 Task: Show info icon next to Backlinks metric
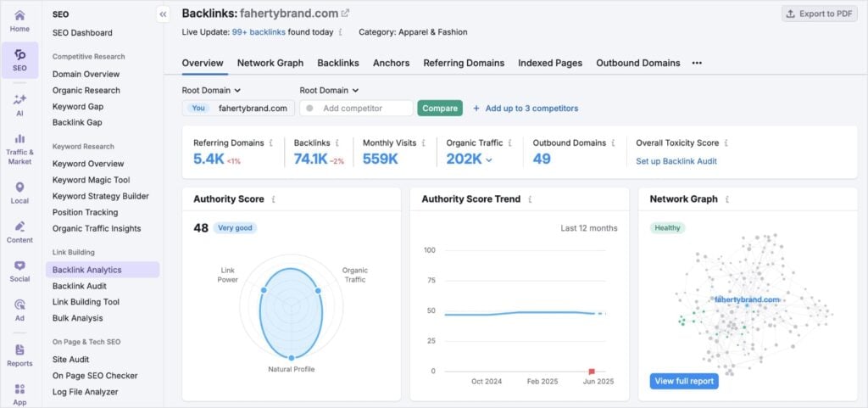point(337,143)
